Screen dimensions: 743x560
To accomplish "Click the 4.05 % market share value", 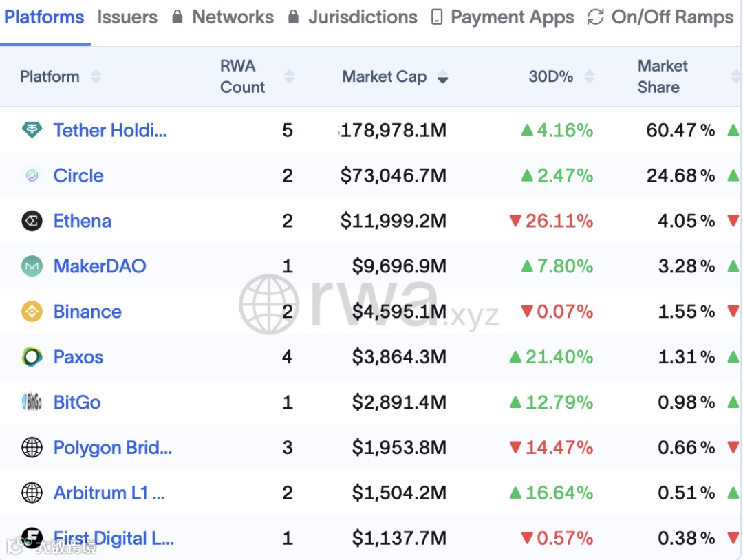I will 686,222.
